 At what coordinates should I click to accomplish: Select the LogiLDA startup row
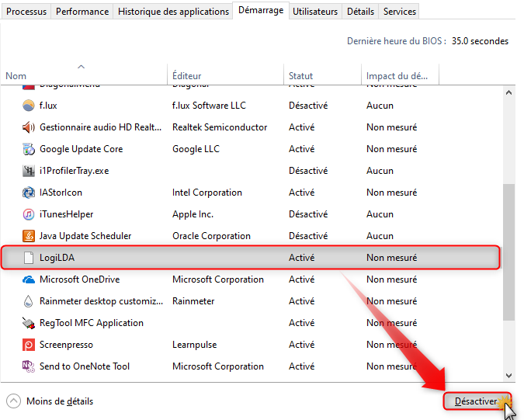250,258
